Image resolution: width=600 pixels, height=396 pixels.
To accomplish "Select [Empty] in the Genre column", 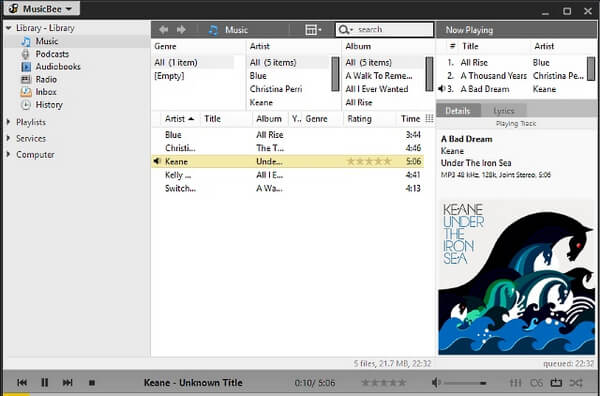I will [x=169, y=76].
